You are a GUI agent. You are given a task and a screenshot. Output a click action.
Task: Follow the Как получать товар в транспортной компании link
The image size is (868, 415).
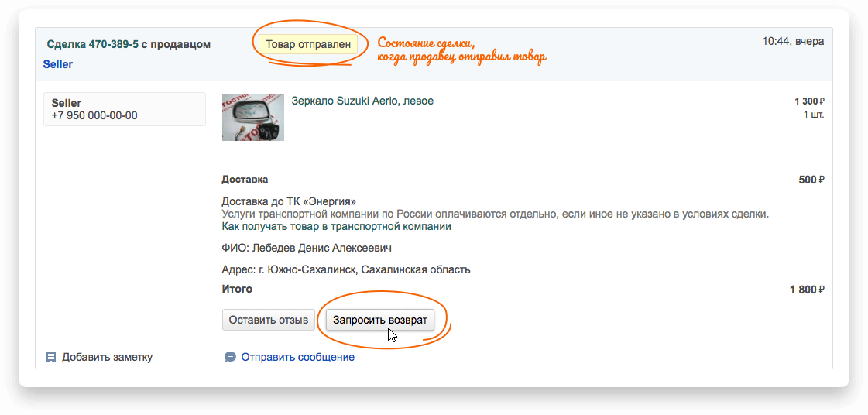click(336, 227)
